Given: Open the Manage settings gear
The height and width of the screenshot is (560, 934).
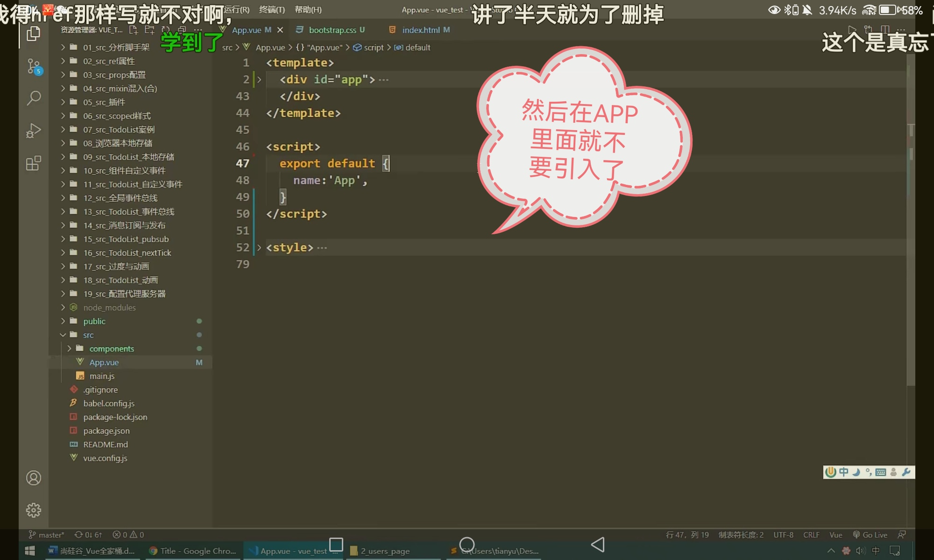Looking at the screenshot, I should [34, 510].
